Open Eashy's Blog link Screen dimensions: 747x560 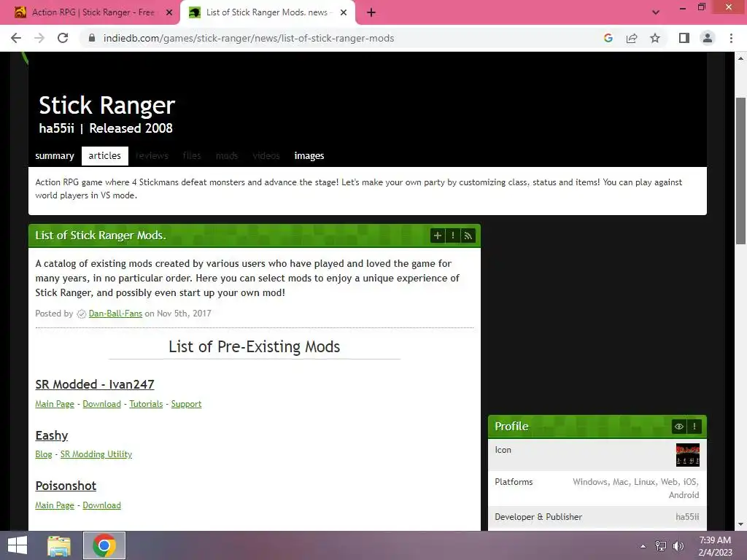coord(43,454)
